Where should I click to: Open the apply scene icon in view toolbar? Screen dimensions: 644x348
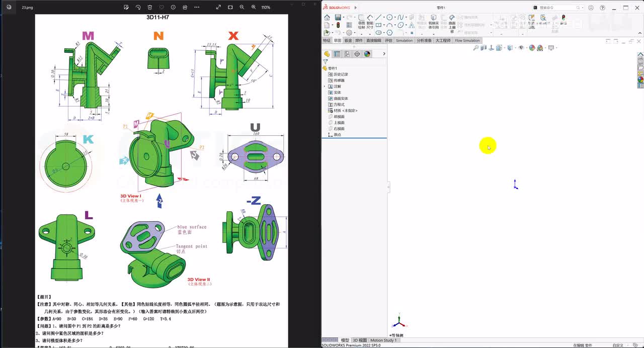point(540,48)
